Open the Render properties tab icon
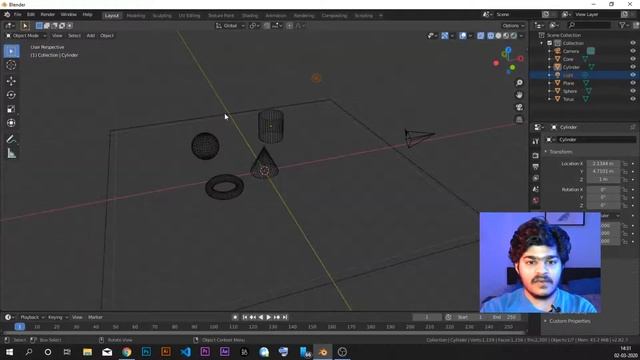 536,156
